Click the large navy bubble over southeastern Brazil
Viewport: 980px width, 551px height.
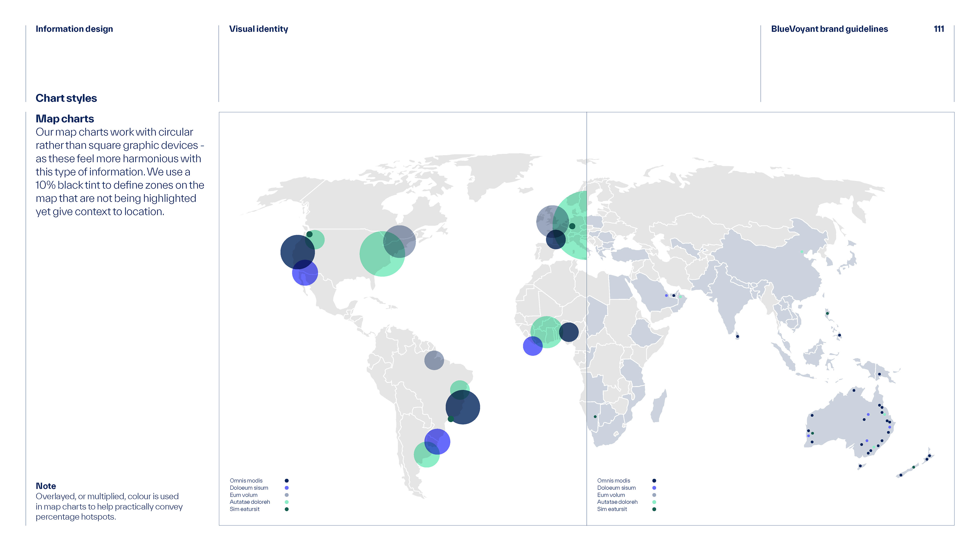point(463,407)
